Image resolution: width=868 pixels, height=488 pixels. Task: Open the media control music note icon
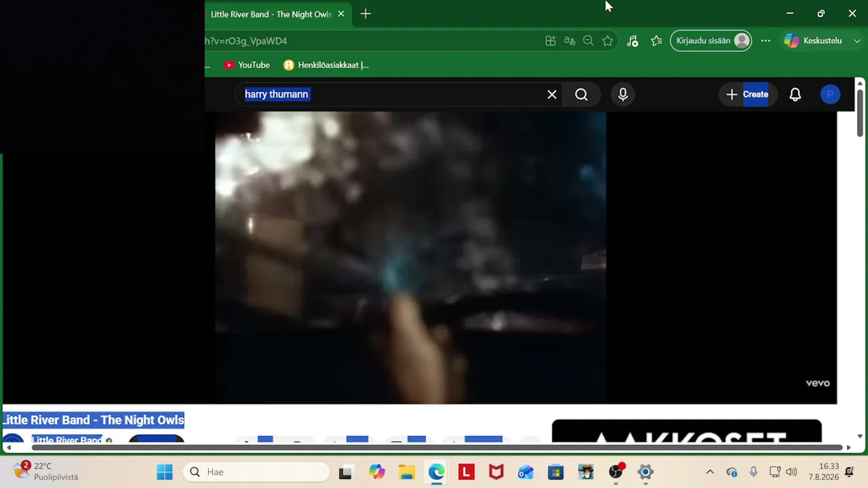point(632,41)
